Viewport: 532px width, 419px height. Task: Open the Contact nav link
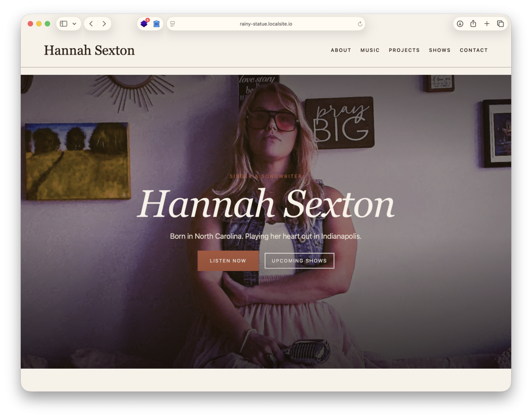click(x=474, y=50)
